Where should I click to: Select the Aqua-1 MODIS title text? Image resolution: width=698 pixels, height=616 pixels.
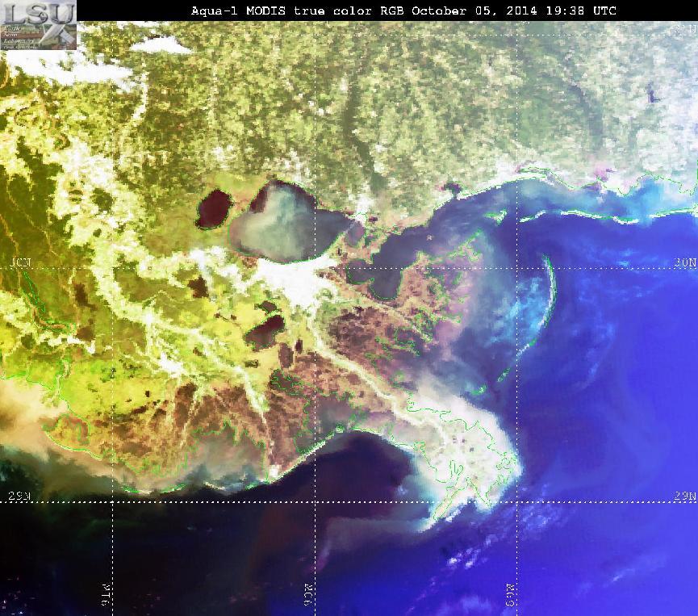pyautogui.click(x=238, y=10)
